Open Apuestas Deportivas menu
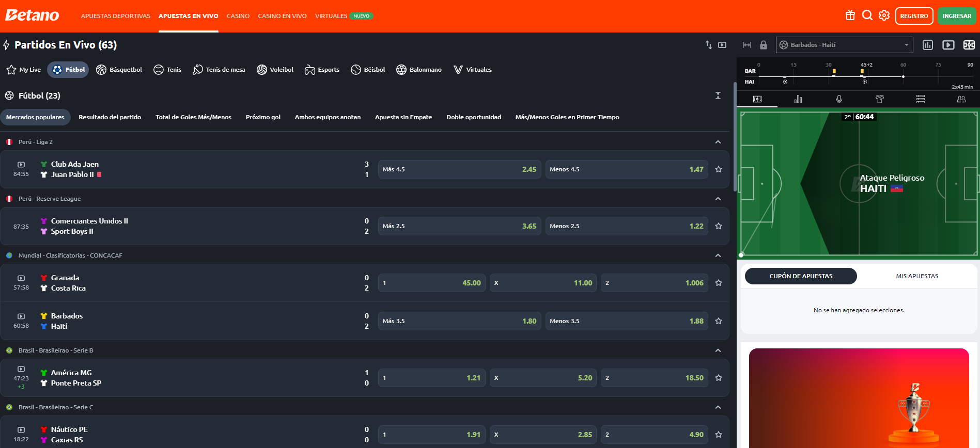980x448 pixels. pyautogui.click(x=116, y=16)
